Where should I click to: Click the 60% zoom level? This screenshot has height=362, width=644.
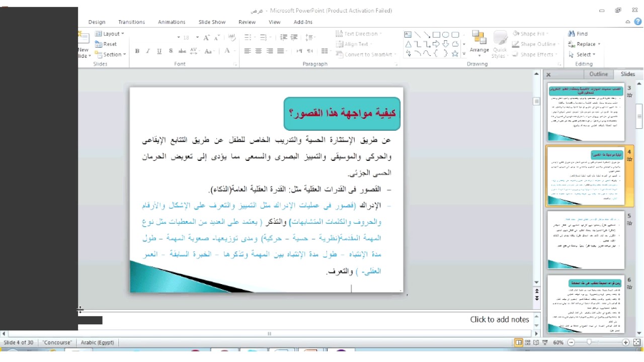pyautogui.click(x=558, y=342)
